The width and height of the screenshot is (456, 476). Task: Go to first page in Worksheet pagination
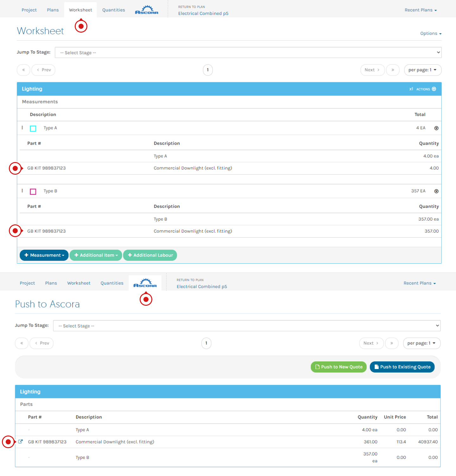(23, 70)
